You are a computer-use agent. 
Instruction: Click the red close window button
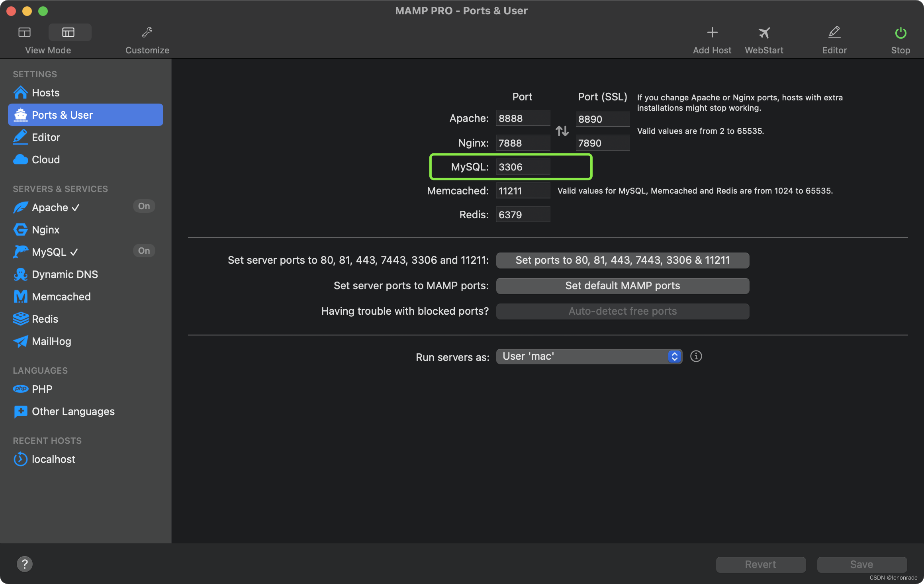tap(11, 11)
